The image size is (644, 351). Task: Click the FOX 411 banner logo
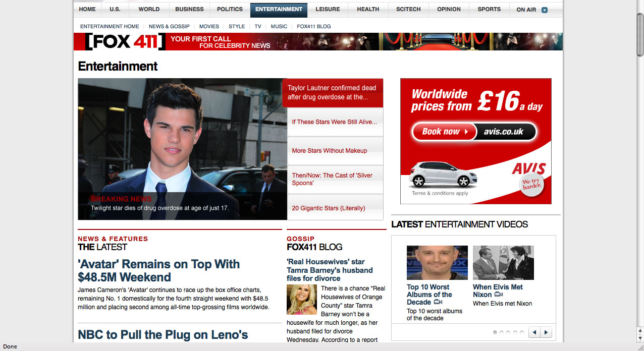click(x=125, y=42)
